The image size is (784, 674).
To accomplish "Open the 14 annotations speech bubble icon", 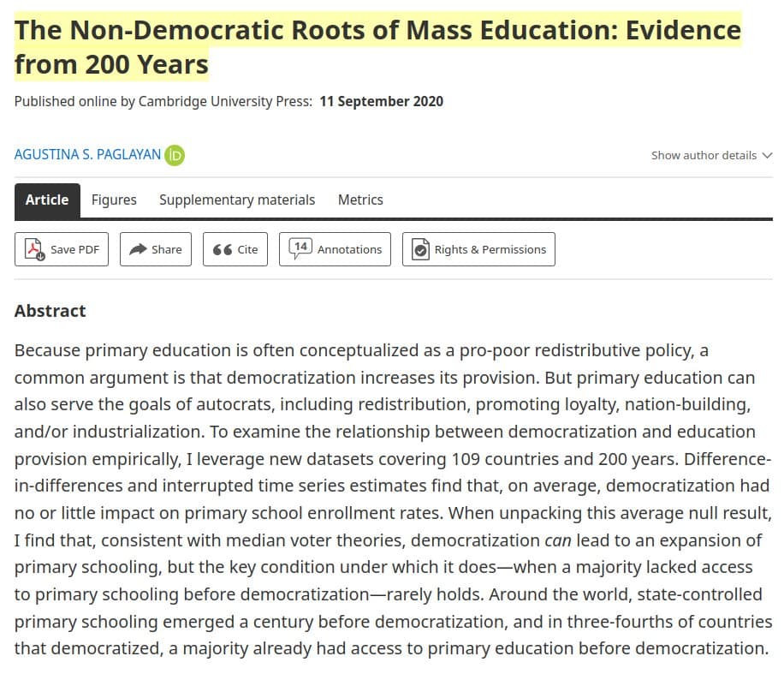I will [300, 248].
